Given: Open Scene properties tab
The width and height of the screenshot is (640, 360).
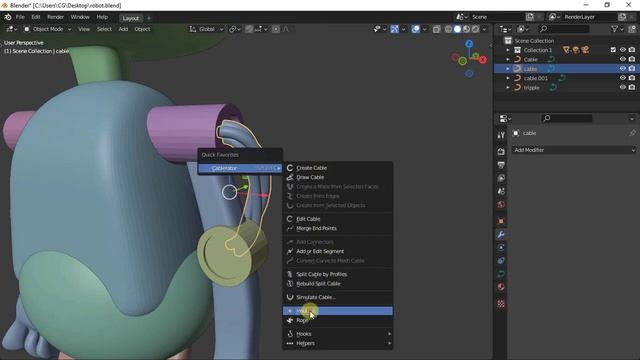Looking at the screenshot, I should click(x=501, y=191).
